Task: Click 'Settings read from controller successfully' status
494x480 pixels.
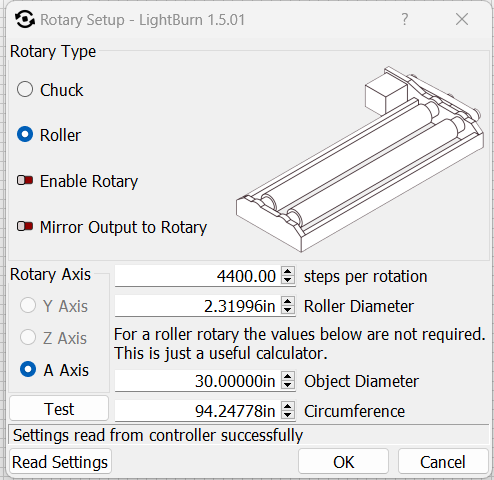Action: (x=158, y=435)
